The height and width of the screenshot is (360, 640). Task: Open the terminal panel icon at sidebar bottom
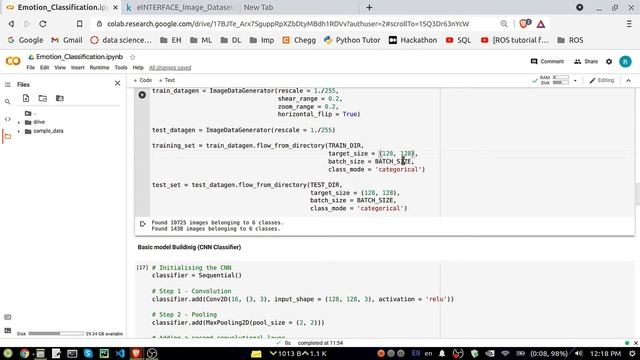pyautogui.click(x=7, y=330)
